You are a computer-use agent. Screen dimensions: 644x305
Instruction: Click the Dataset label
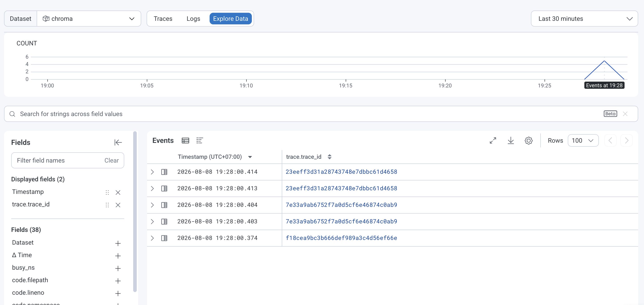[x=21, y=19]
